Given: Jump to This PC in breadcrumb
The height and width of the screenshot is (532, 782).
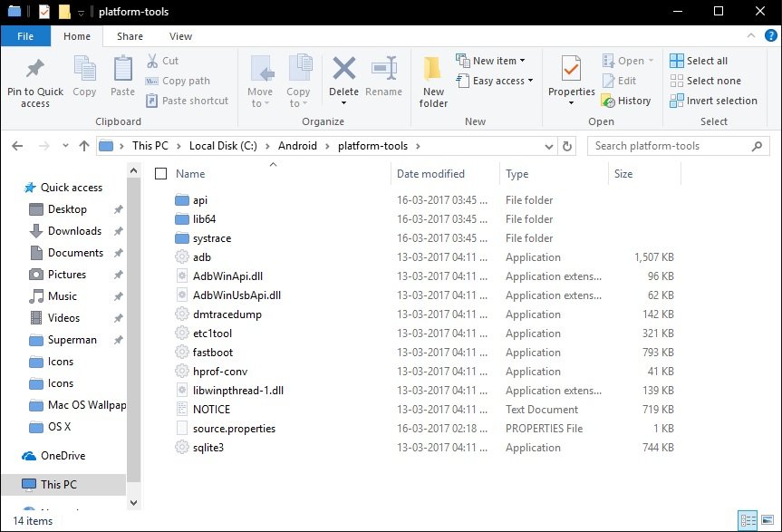Looking at the screenshot, I should point(150,146).
